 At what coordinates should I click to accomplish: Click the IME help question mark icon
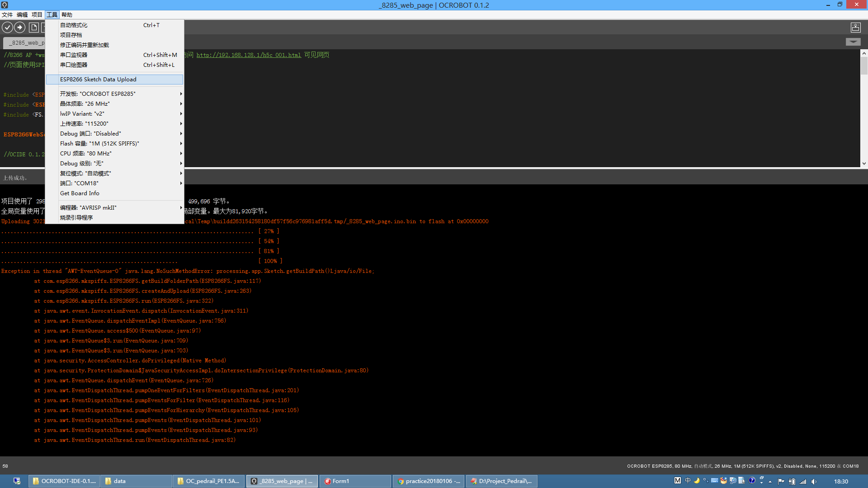click(x=752, y=481)
